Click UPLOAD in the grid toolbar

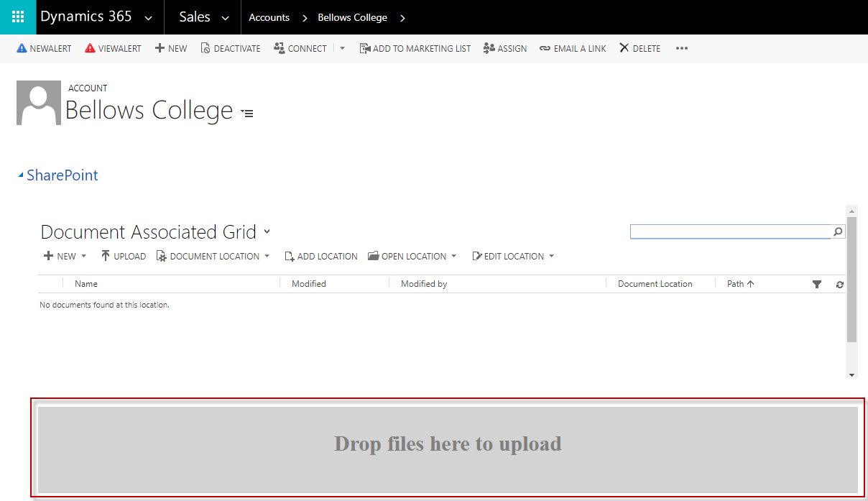point(123,256)
